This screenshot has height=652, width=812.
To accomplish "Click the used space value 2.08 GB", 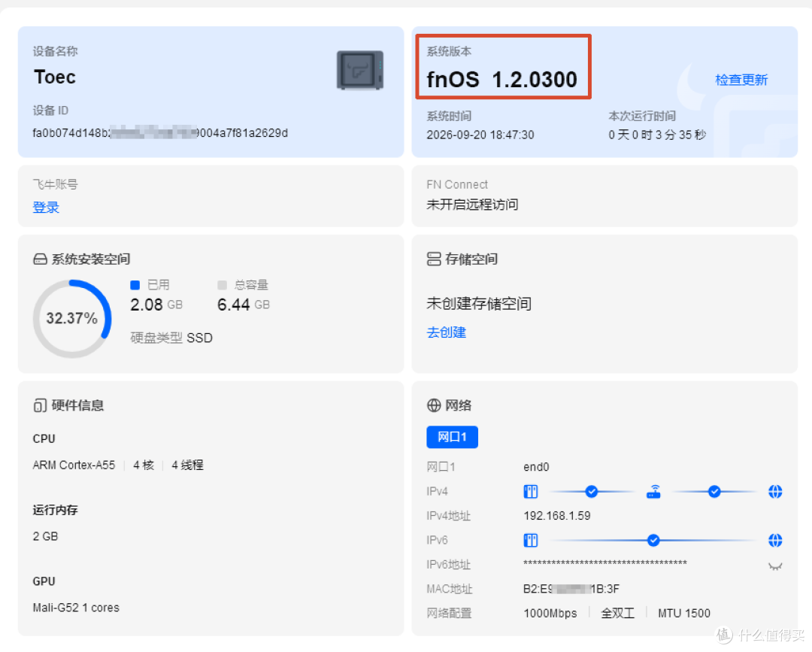I will pos(156,305).
